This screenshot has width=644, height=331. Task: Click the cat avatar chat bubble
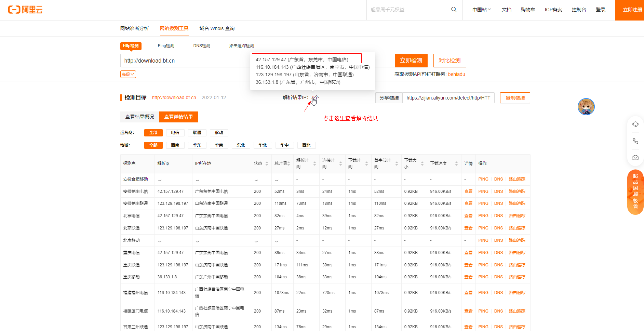(586, 107)
